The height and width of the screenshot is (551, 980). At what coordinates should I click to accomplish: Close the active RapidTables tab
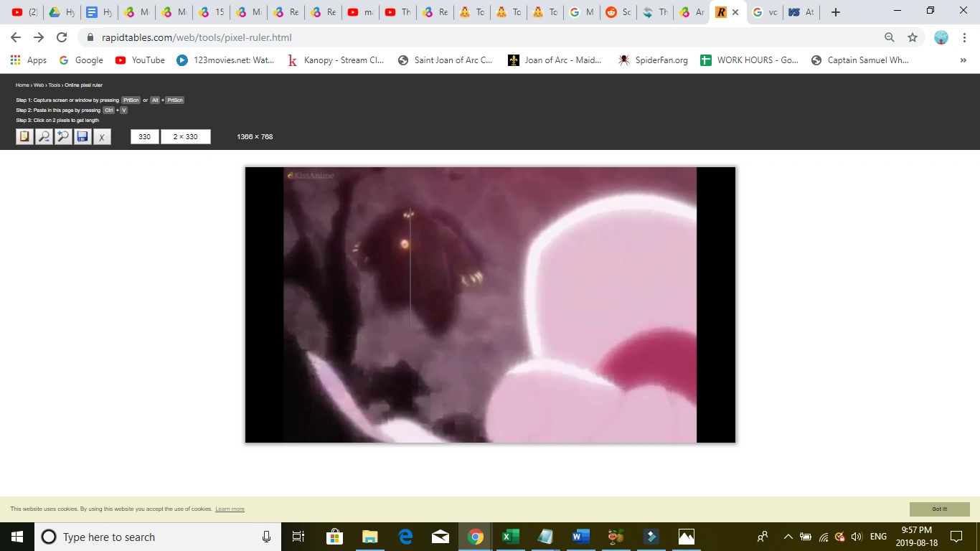(x=735, y=12)
